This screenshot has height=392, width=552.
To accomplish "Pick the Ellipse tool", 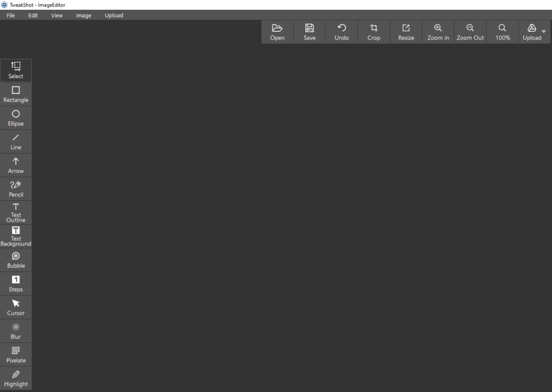I will coord(16,118).
